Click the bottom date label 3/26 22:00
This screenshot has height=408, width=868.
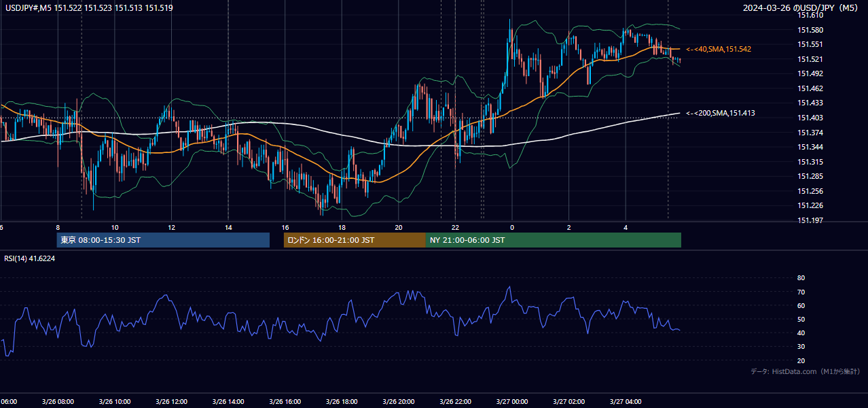click(455, 402)
